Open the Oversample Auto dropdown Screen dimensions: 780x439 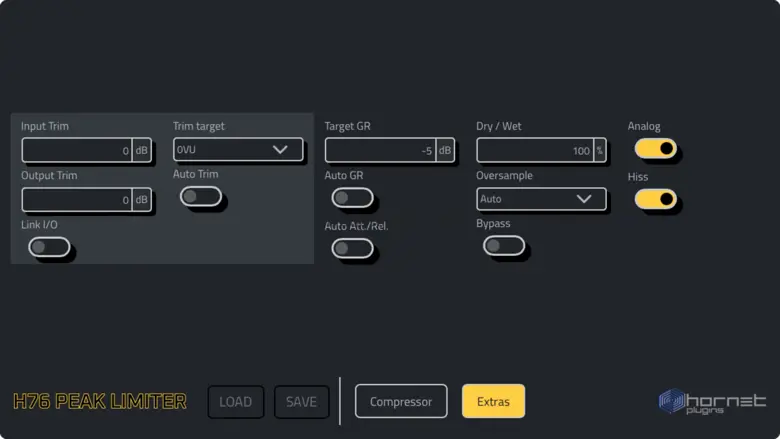pyautogui.click(x=541, y=199)
